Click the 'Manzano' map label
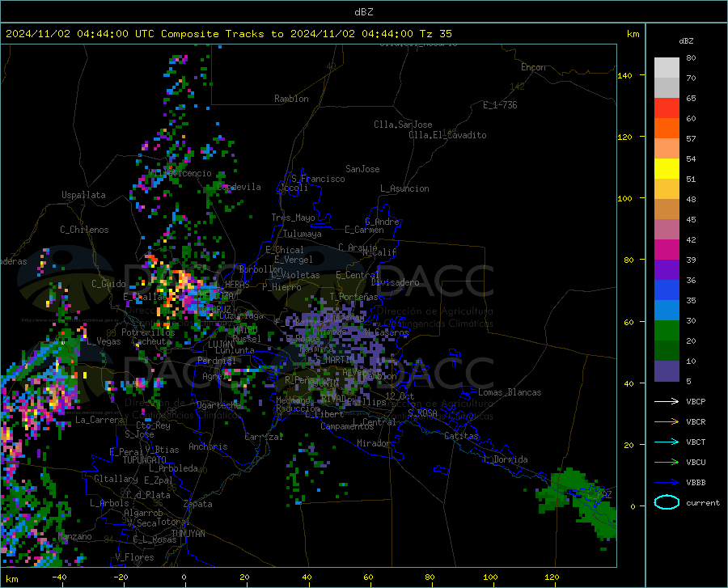The height and width of the screenshot is (588, 728). point(74,536)
